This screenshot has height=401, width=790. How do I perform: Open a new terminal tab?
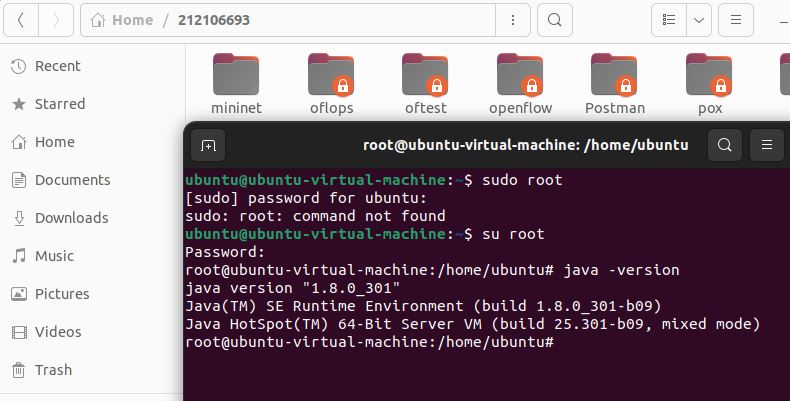208,146
